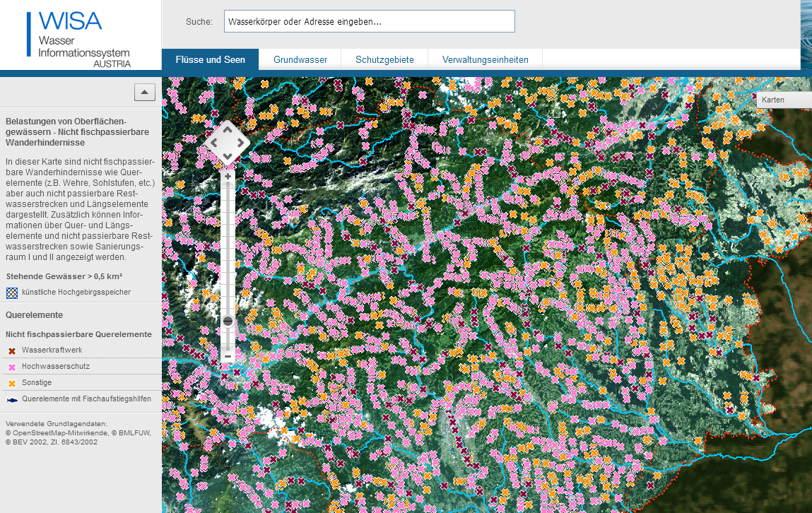Click the Suche search input field
Viewport: 812px width, 513px height.
point(369,21)
